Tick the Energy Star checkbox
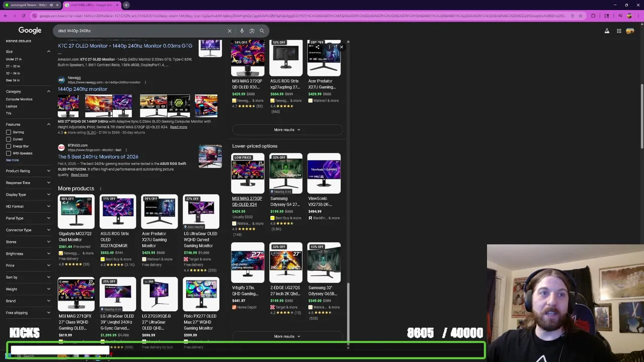 (9, 146)
